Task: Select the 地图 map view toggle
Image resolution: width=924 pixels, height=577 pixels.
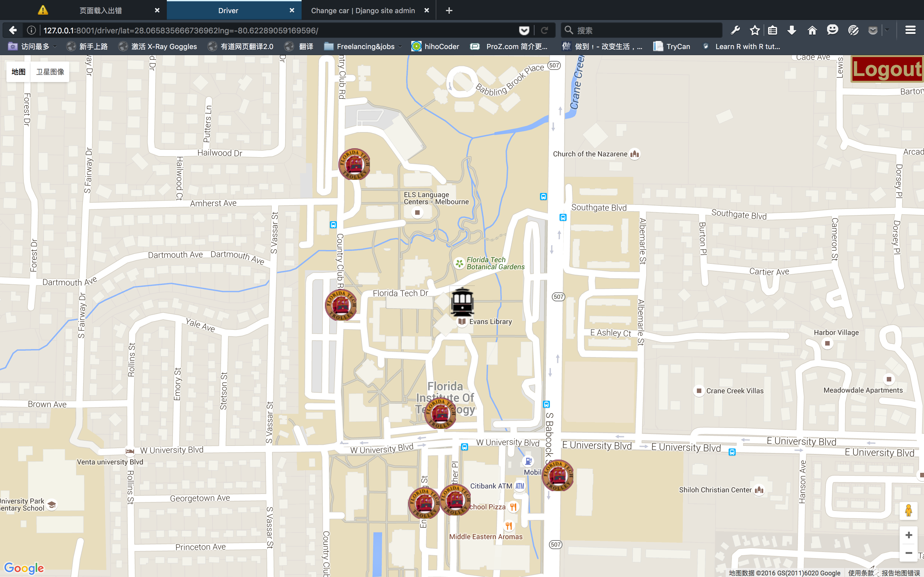Action: click(x=18, y=72)
